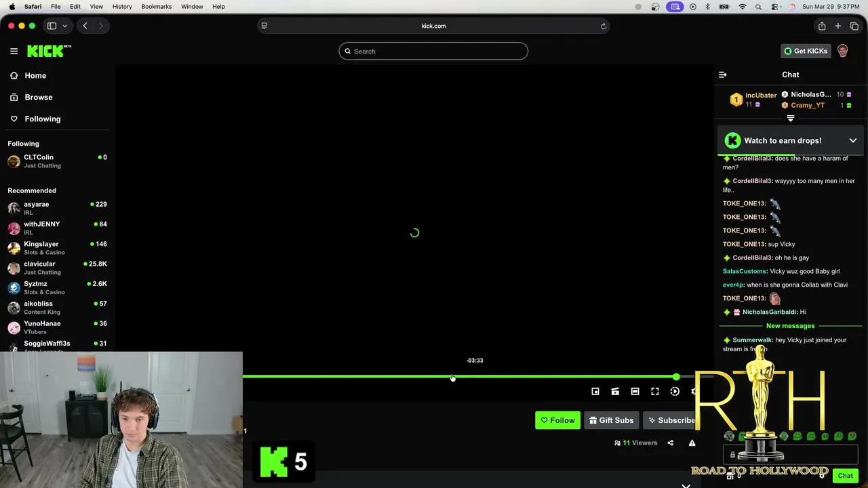868x488 pixels.
Task: Open the Safari share sheet
Action: click(821, 26)
